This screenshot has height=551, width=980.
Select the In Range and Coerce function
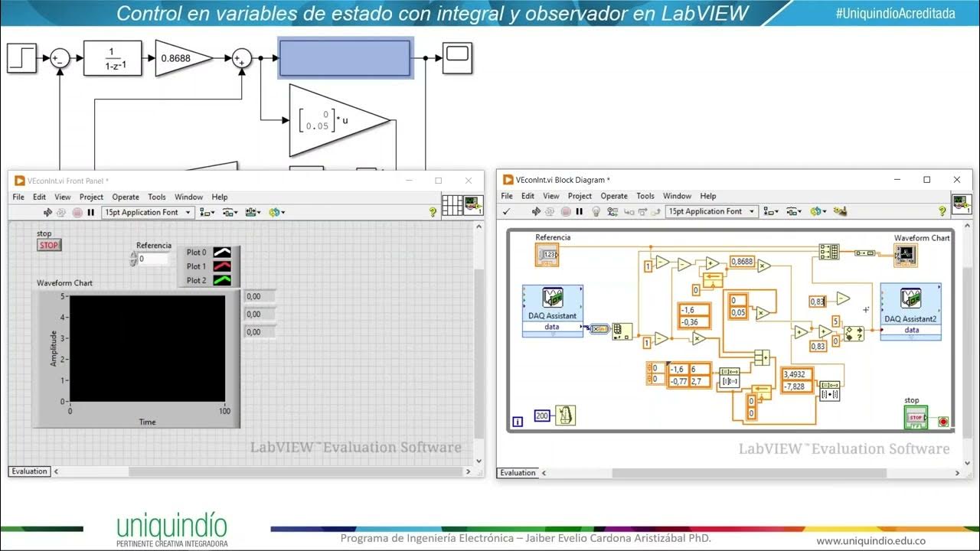(x=854, y=334)
